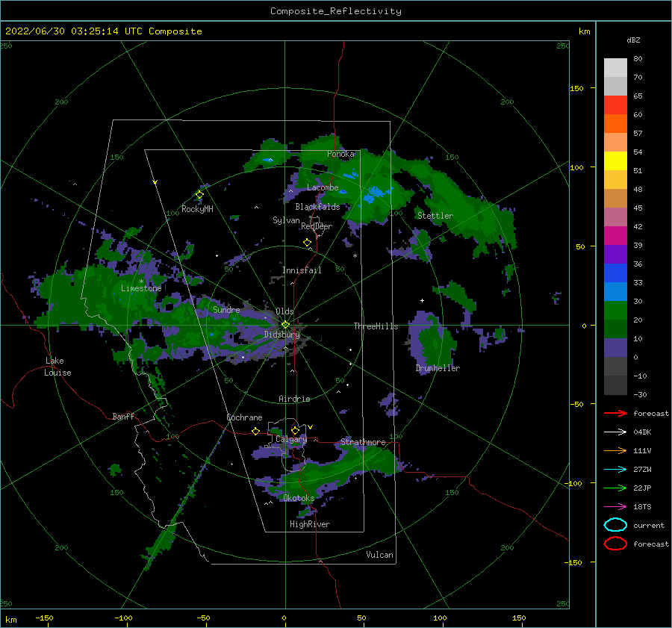Click the Stettler label

(435, 216)
